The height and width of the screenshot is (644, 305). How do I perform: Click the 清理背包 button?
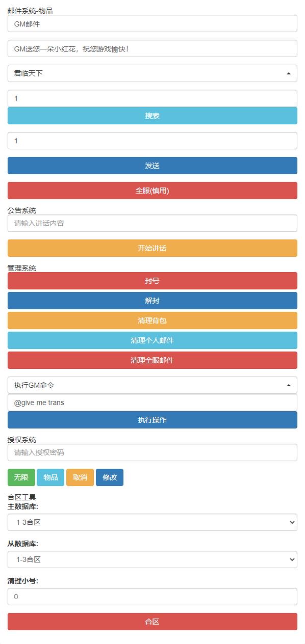point(152,320)
